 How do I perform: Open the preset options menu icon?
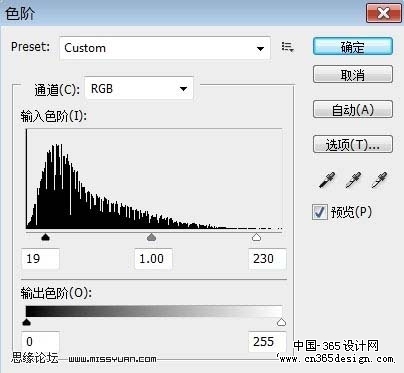coord(287,47)
